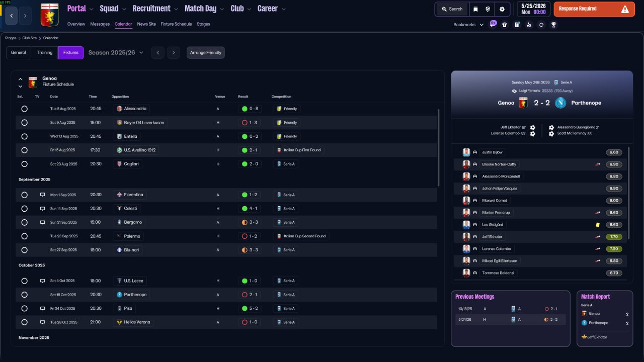
Task: Switch to the Fixtures tab
Action: [x=71, y=53]
